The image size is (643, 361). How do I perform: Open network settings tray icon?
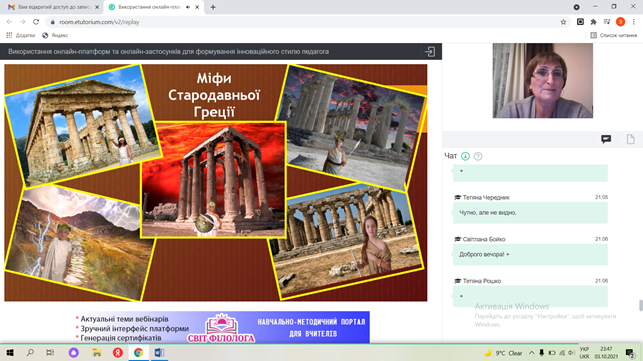562,353
